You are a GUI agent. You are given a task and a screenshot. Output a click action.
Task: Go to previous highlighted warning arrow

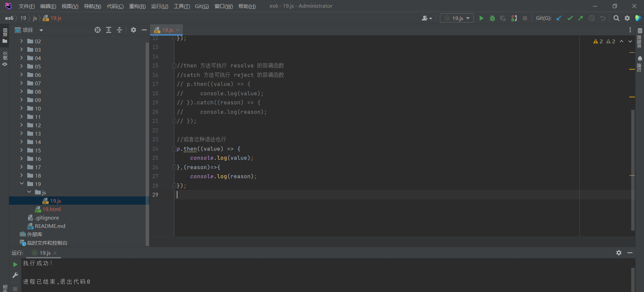click(x=622, y=41)
